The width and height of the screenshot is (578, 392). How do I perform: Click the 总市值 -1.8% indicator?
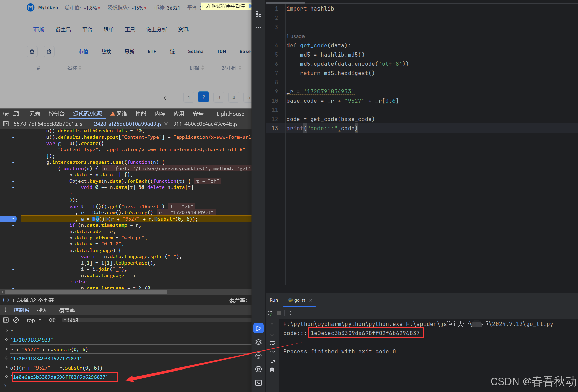[83, 8]
